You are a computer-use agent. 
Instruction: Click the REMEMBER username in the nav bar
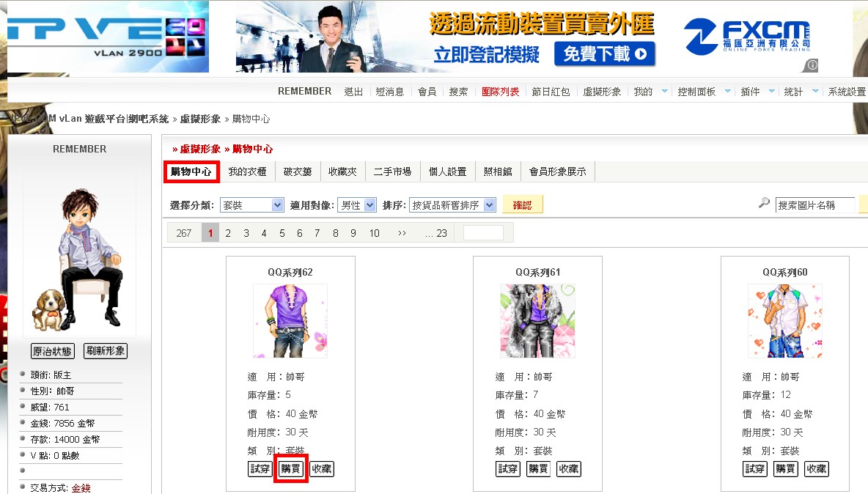point(304,92)
